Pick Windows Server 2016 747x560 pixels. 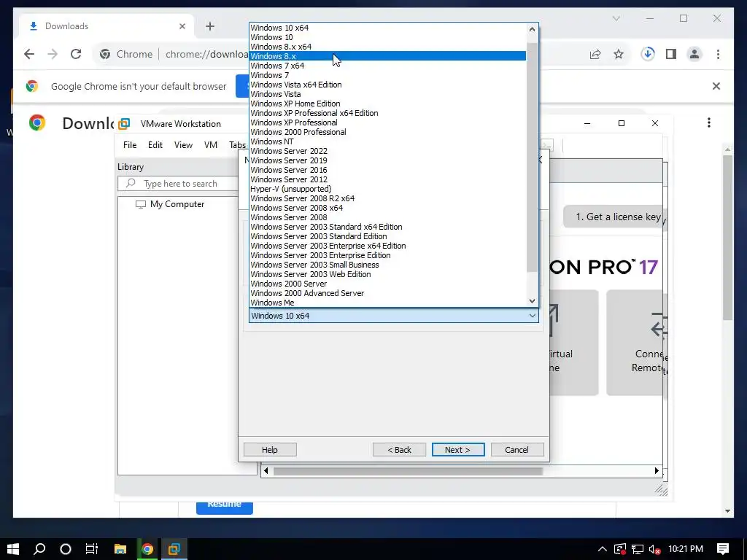[387, 170]
